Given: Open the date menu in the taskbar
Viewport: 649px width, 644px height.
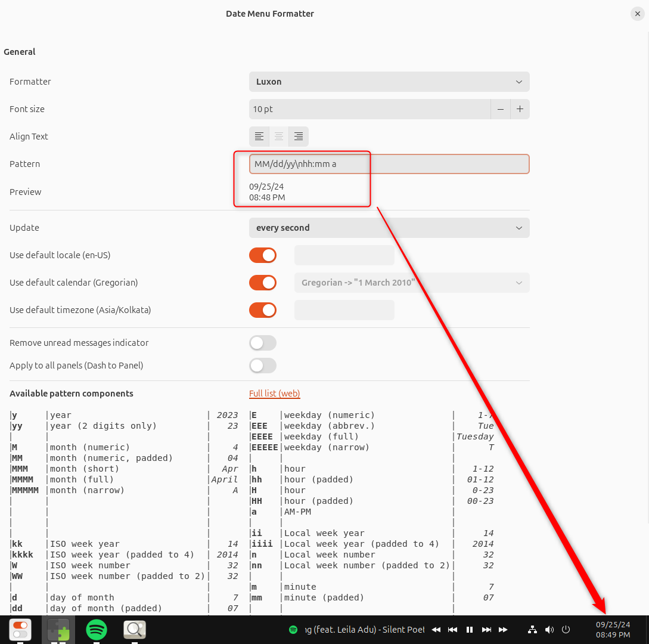Looking at the screenshot, I should (613, 629).
